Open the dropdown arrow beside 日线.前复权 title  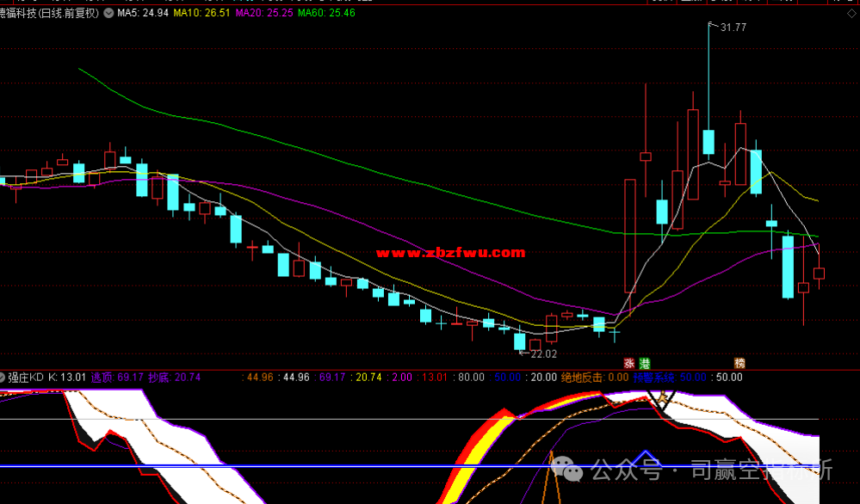(108, 13)
